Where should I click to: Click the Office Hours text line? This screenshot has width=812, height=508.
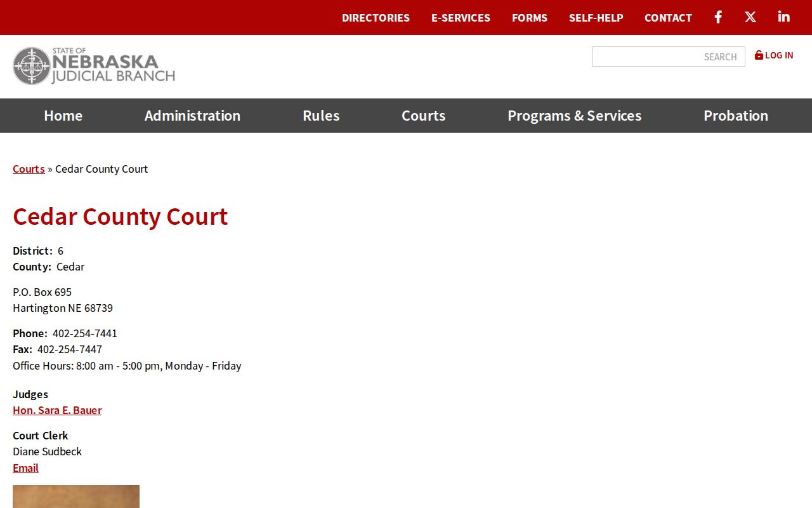pos(127,366)
